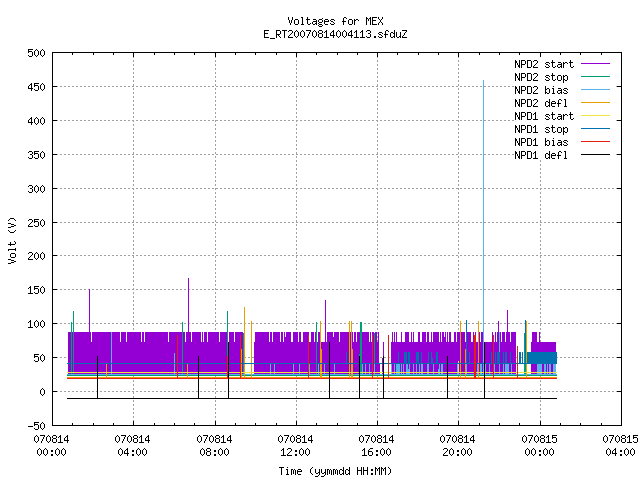Click the 070815 00:00 time tick label

tap(539, 446)
